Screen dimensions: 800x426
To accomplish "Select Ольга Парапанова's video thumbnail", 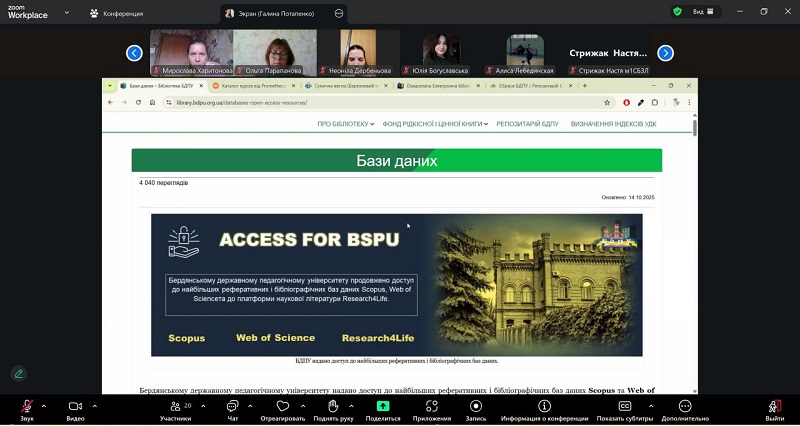I will click(275, 52).
